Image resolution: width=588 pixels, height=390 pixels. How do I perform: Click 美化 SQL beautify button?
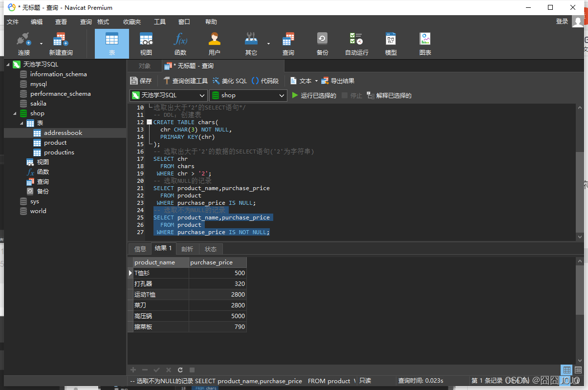coord(230,81)
